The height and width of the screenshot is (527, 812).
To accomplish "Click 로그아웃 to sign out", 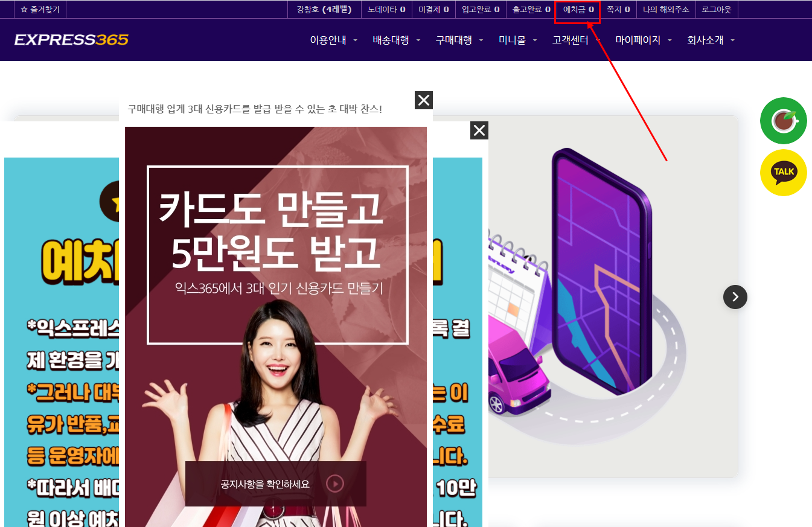I will point(717,10).
